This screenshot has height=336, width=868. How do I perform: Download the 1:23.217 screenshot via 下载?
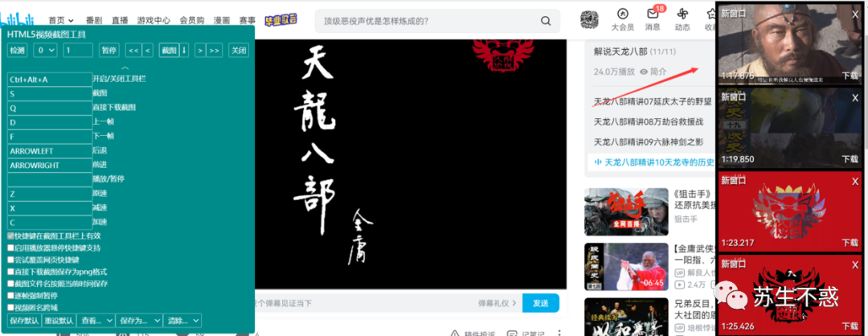(x=850, y=243)
